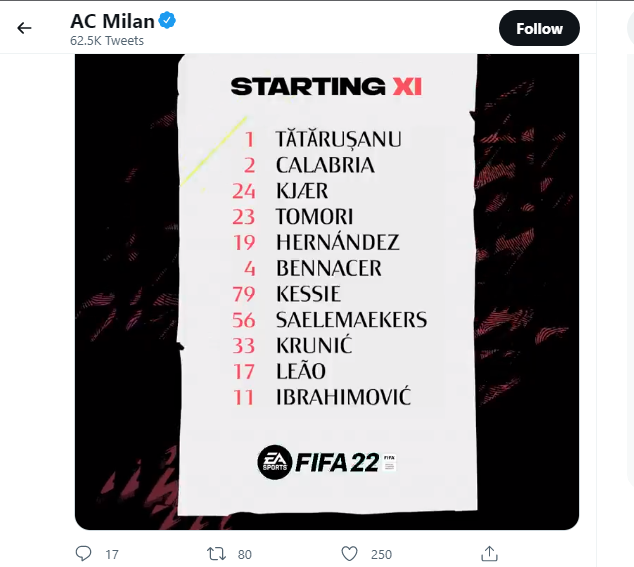This screenshot has height=567, width=634.
Task: Reply to the tweet via speech bubble icon
Action: point(84,553)
